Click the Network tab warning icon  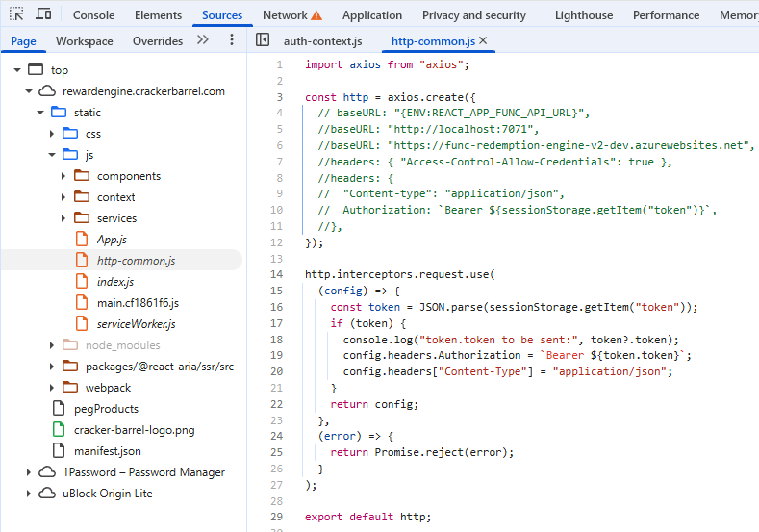click(x=316, y=16)
